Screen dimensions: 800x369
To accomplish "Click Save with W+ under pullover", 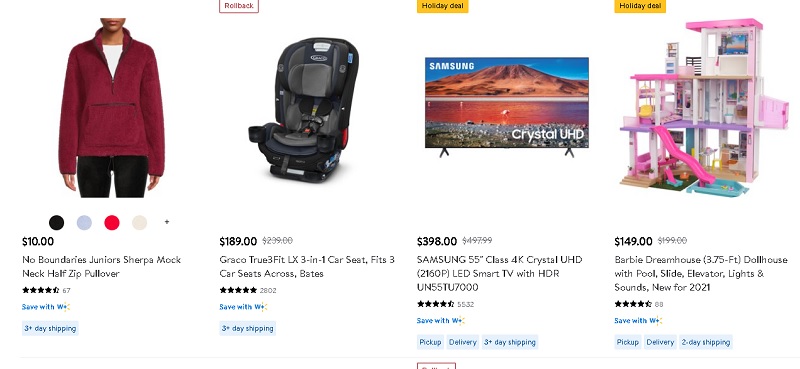I will pyautogui.click(x=46, y=307).
